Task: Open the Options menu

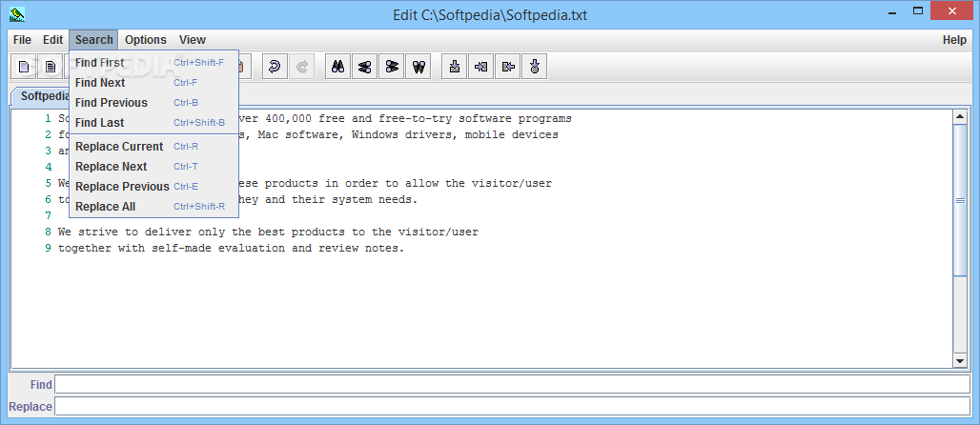Action: pos(146,40)
